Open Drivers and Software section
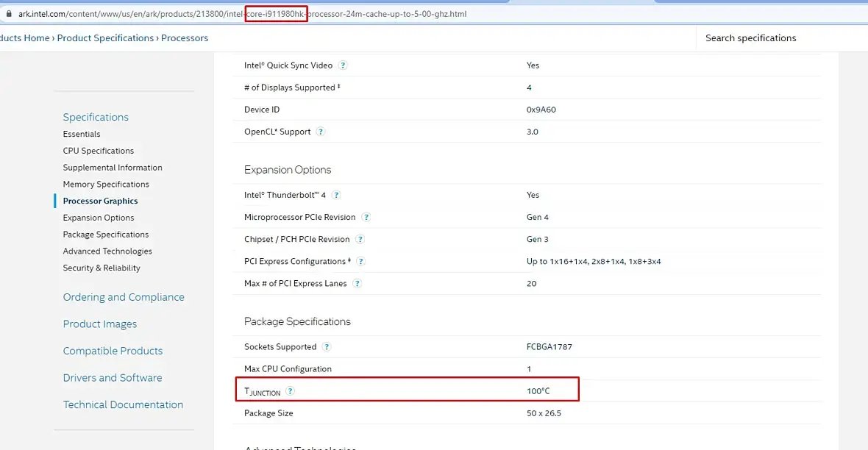The width and height of the screenshot is (868, 450). click(113, 377)
